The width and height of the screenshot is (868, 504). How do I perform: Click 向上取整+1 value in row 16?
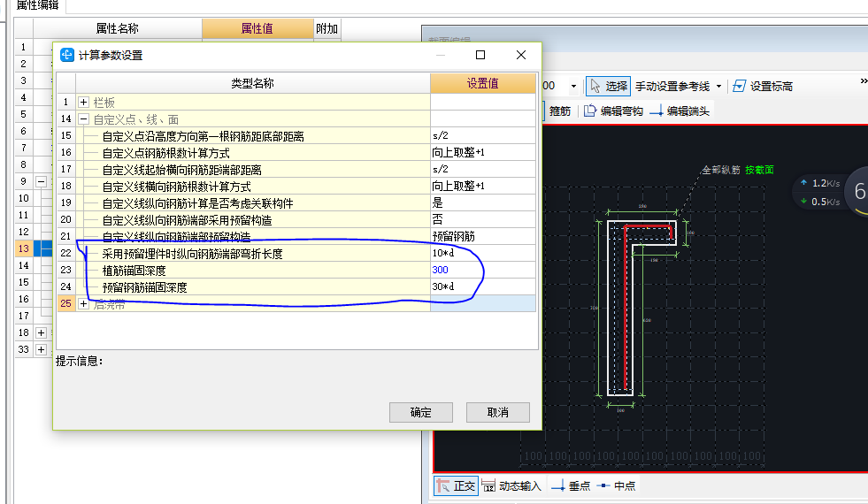[483, 152]
